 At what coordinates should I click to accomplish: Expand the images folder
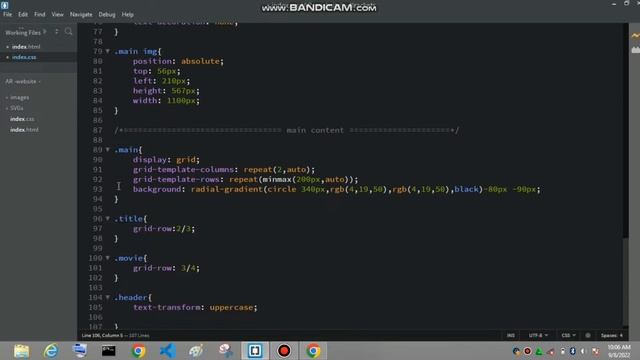pyautogui.click(x=20, y=98)
